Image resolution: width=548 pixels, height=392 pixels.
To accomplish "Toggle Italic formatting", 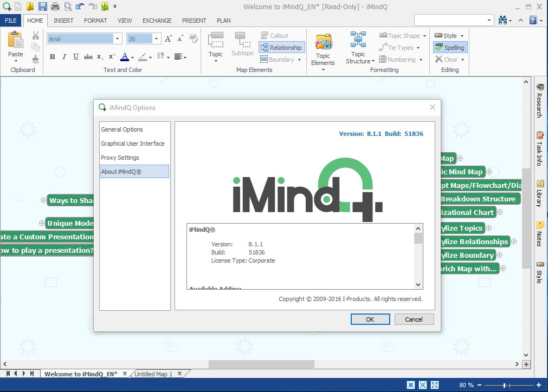I will pyautogui.click(x=64, y=56).
